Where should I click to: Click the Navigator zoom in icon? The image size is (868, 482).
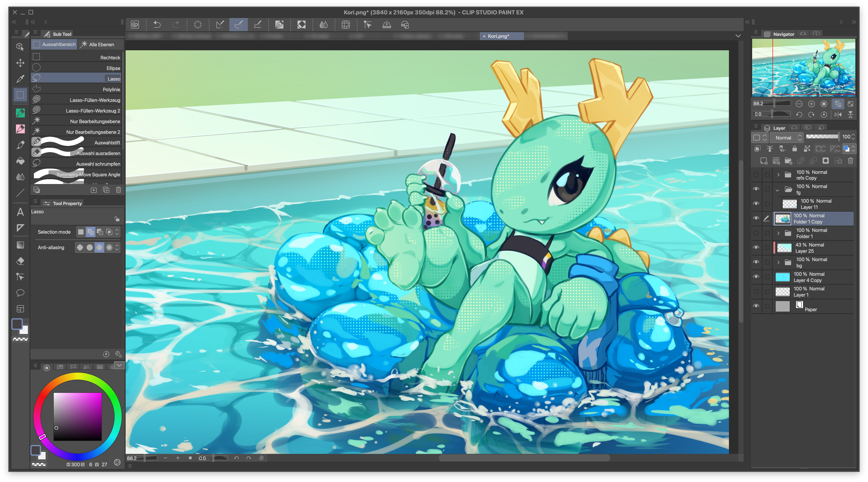pyautogui.click(x=811, y=104)
